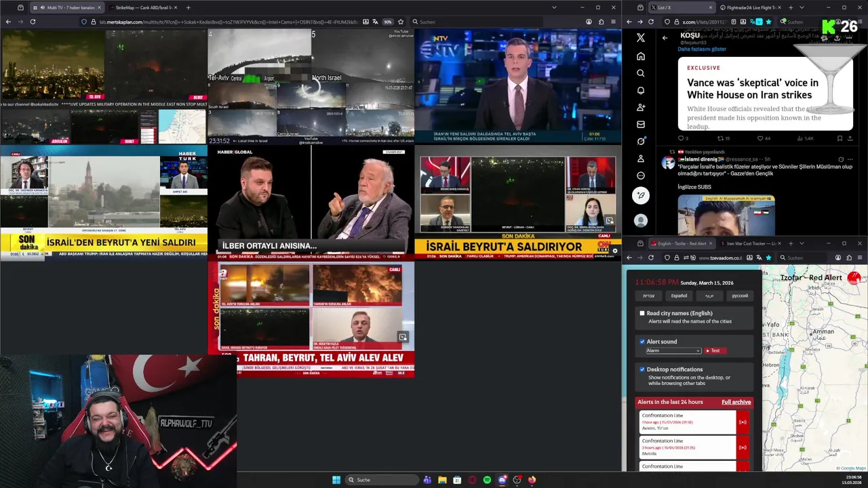Screen dimensions: 868x488
Task: Toggle Alert sound checkbox
Action: tap(642, 342)
